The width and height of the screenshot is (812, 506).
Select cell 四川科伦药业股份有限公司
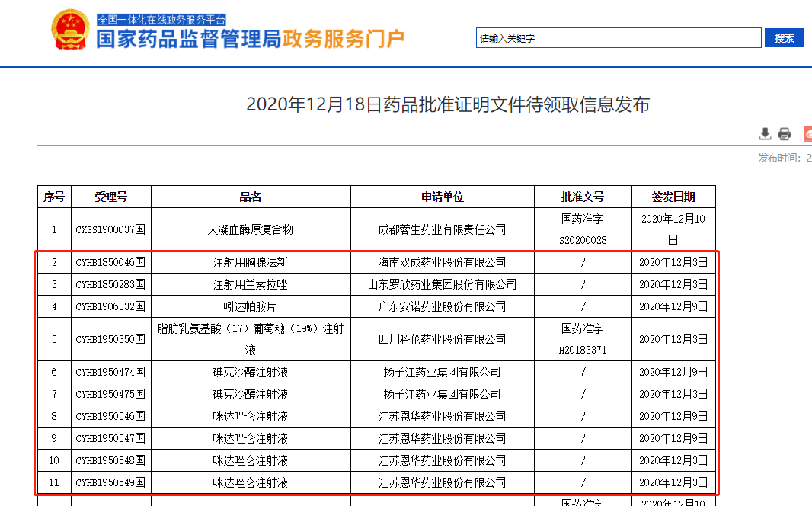pyautogui.click(x=443, y=339)
